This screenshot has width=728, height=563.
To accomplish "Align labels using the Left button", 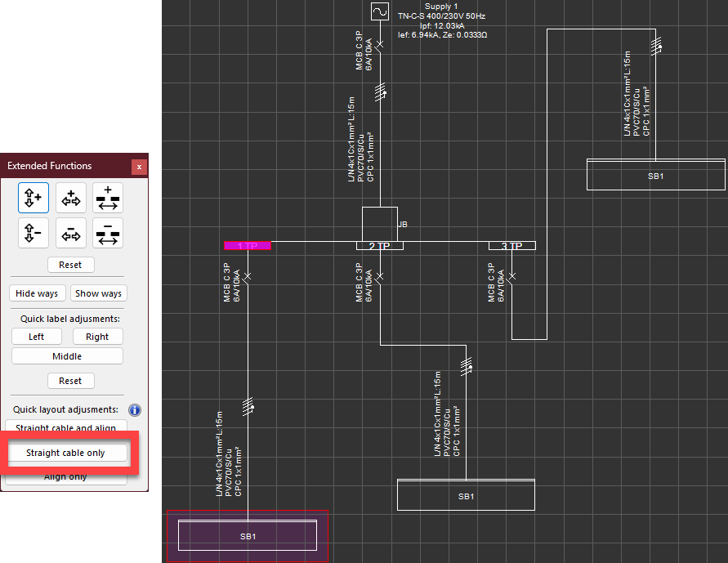I will pyautogui.click(x=37, y=337).
